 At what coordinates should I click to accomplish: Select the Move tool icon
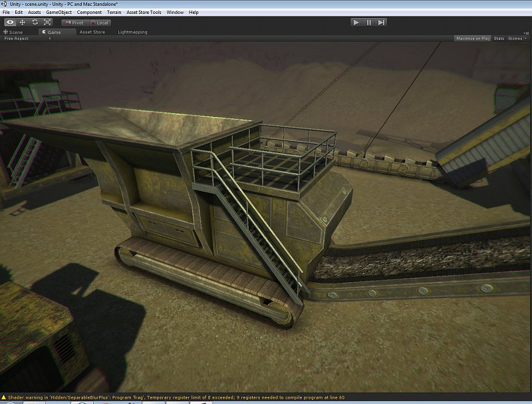pos(23,23)
